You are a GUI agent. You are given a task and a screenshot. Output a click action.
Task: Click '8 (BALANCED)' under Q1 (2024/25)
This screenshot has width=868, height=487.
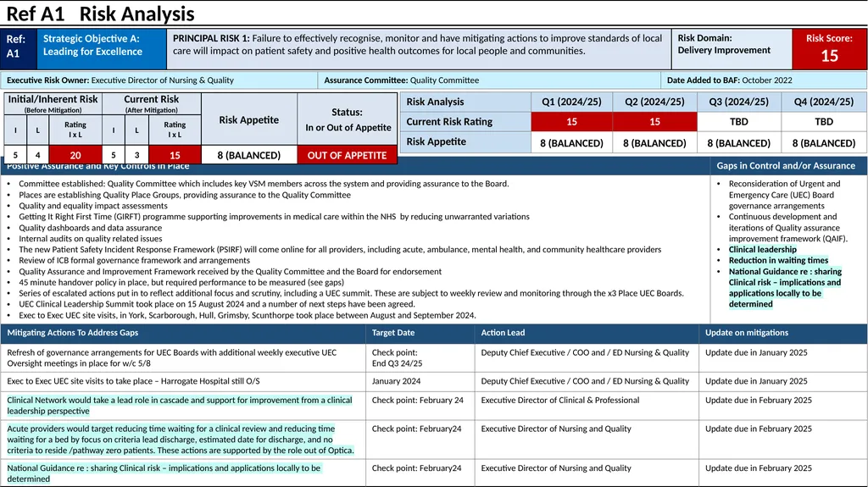(x=571, y=143)
